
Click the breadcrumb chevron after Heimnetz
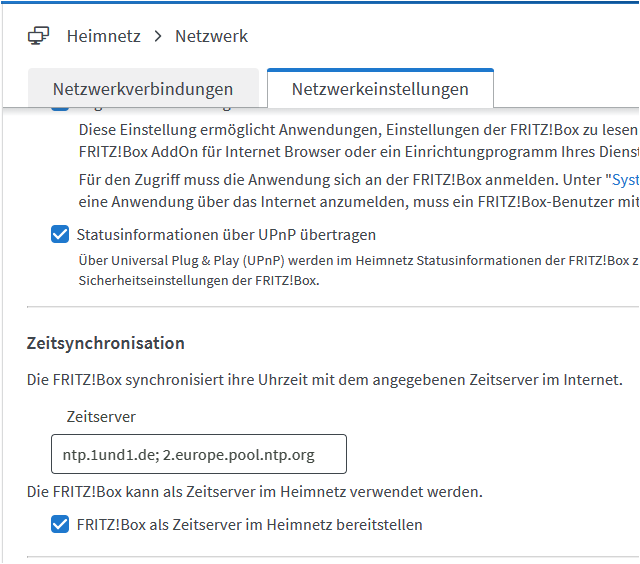coord(157,36)
